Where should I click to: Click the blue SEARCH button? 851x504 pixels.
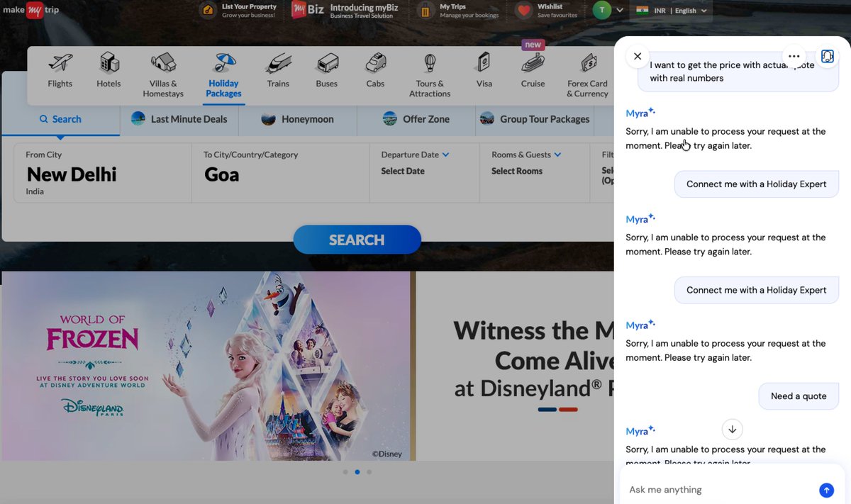(357, 240)
